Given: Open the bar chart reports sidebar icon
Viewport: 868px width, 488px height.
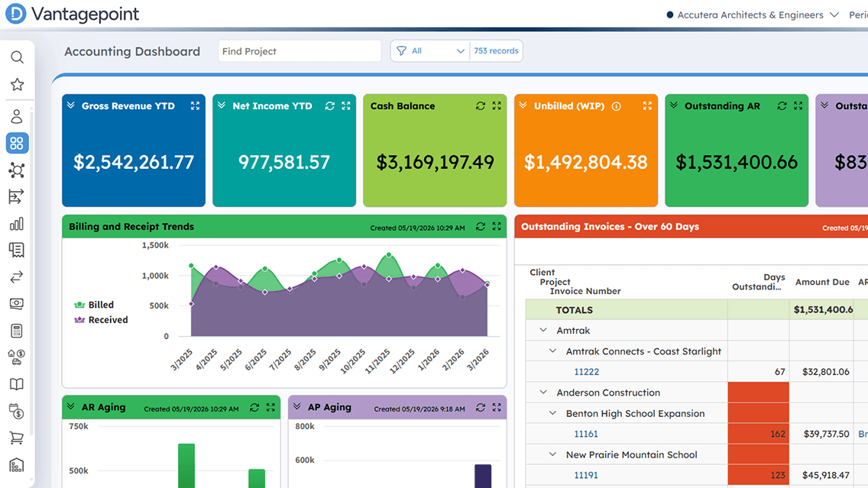Looking at the screenshot, I should (x=17, y=224).
